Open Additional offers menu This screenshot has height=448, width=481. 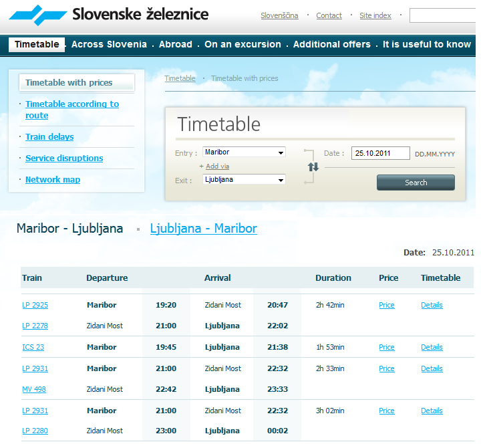tap(331, 45)
